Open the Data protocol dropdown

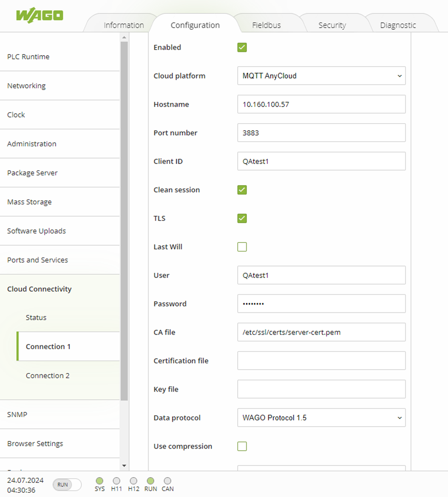pos(321,418)
